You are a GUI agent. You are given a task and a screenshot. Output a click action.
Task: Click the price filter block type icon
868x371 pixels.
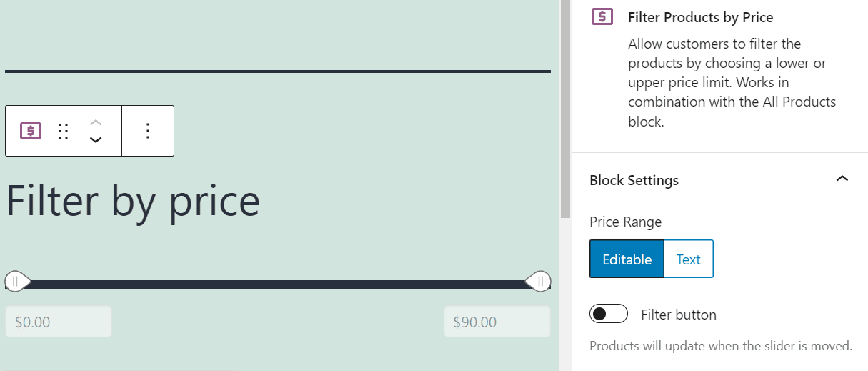click(x=31, y=131)
